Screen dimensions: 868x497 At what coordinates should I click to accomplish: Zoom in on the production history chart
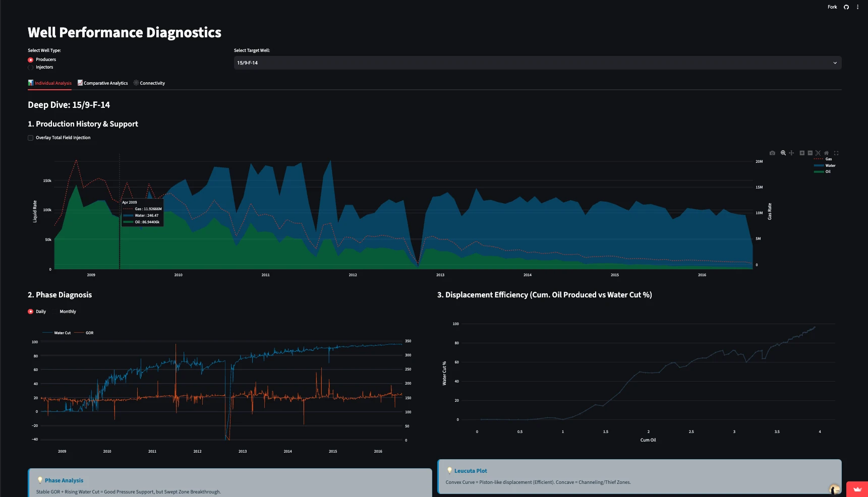click(802, 153)
